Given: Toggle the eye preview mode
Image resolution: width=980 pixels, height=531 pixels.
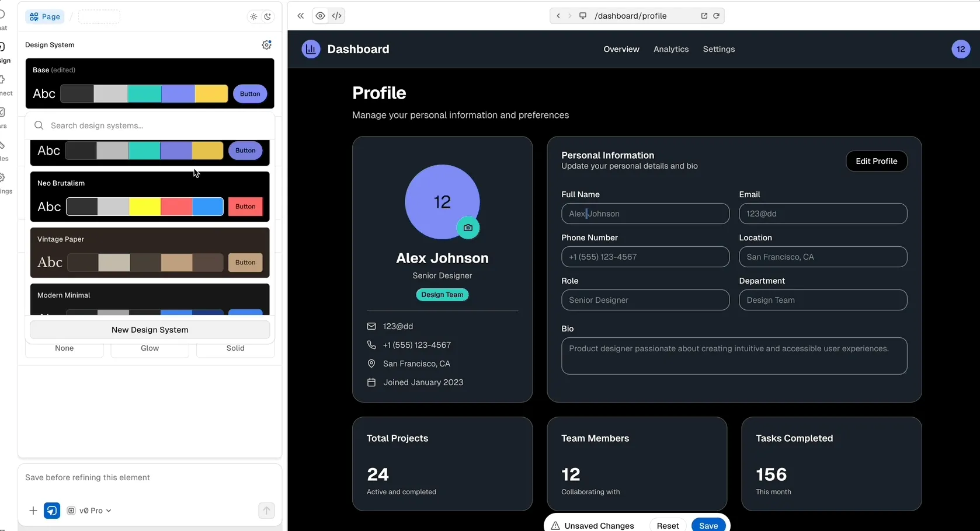Looking at the screenshot, I should (x=320, y=16).
